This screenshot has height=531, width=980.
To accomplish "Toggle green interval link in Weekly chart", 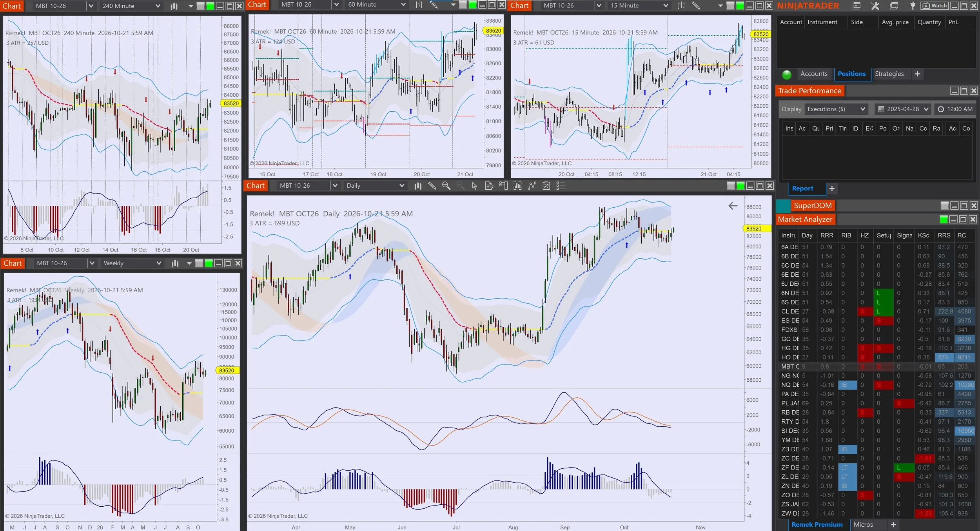I will coord(209,263).
